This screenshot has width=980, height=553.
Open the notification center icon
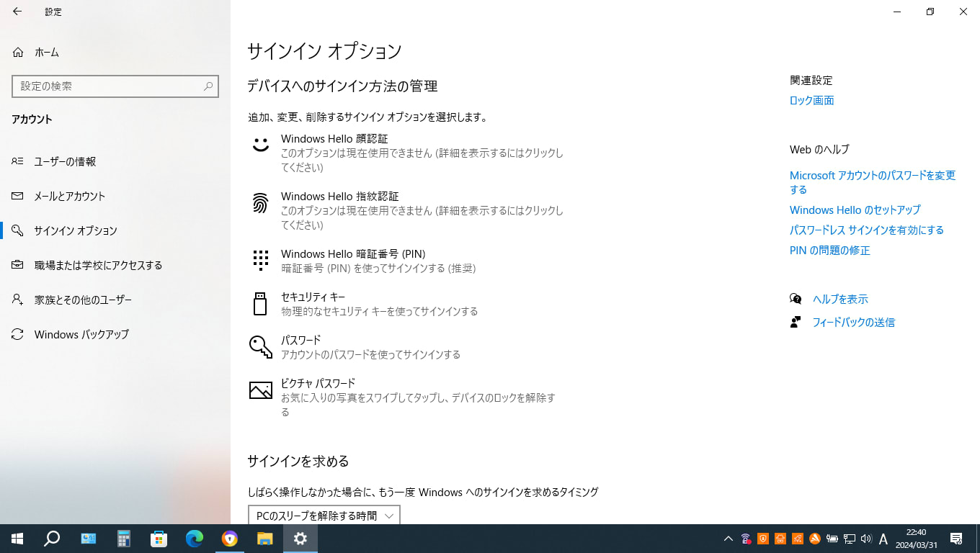point(957,539)
